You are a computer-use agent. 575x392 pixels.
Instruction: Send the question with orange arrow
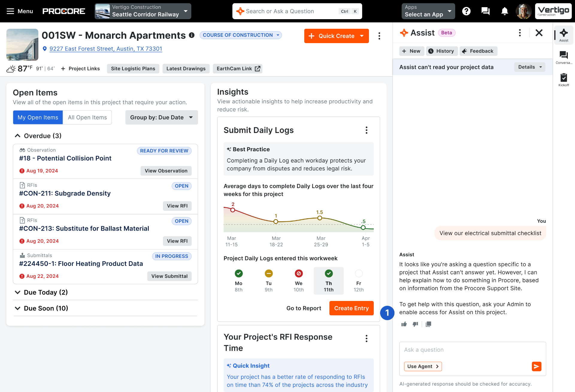click(536, 366)
